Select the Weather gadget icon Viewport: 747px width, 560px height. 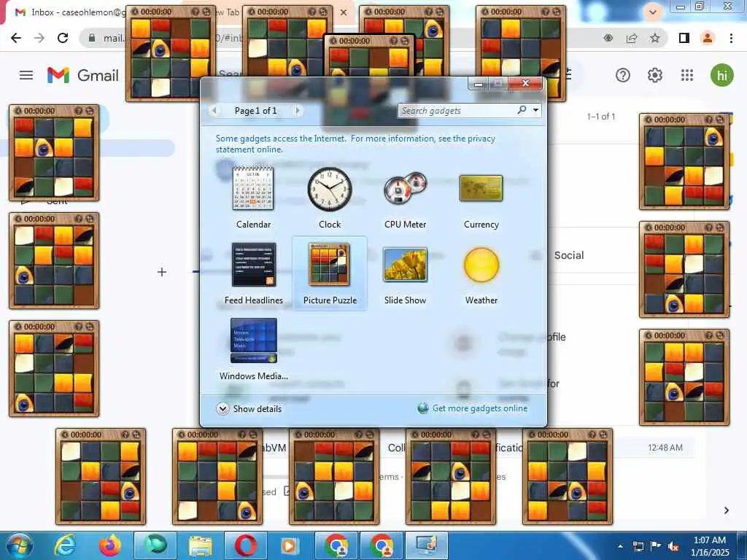[x=481, y=265]
